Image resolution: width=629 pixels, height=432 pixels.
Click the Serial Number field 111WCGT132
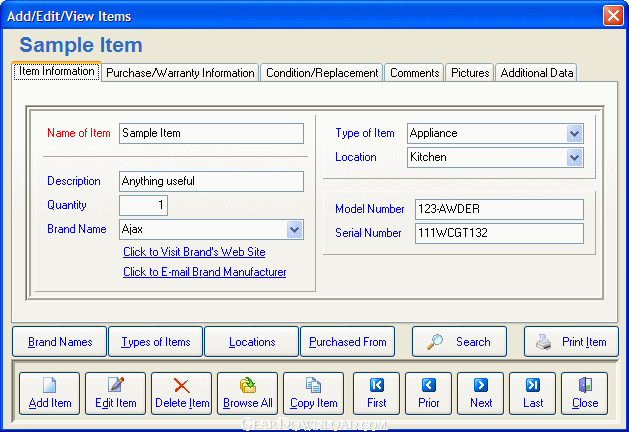coord(499,233)
